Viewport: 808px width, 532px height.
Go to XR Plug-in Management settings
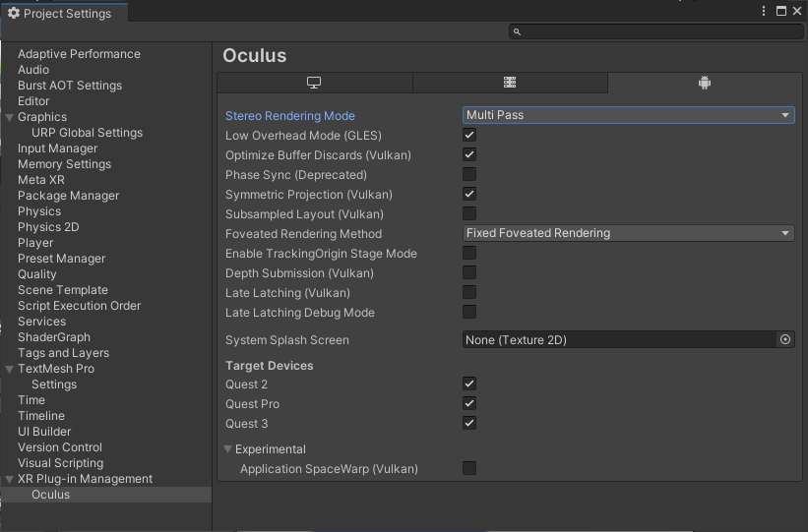click(x=85, y=479)
